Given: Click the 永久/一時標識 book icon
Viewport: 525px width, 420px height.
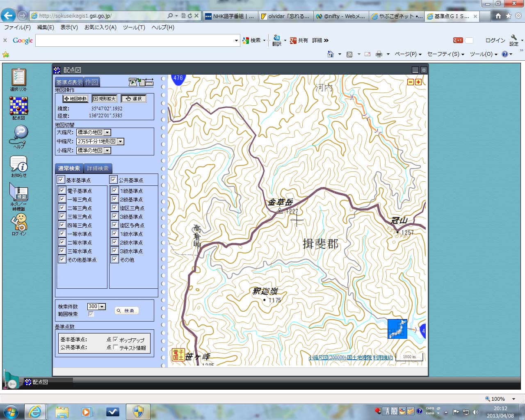Looking at the screenshot, I should [x=18, y=193].
